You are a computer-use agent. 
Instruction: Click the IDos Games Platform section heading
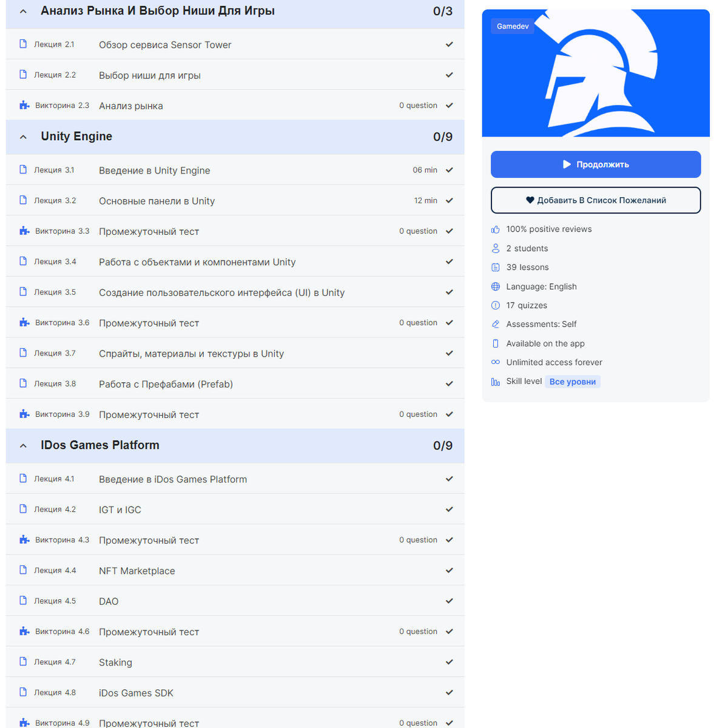[x=100, y=445]
